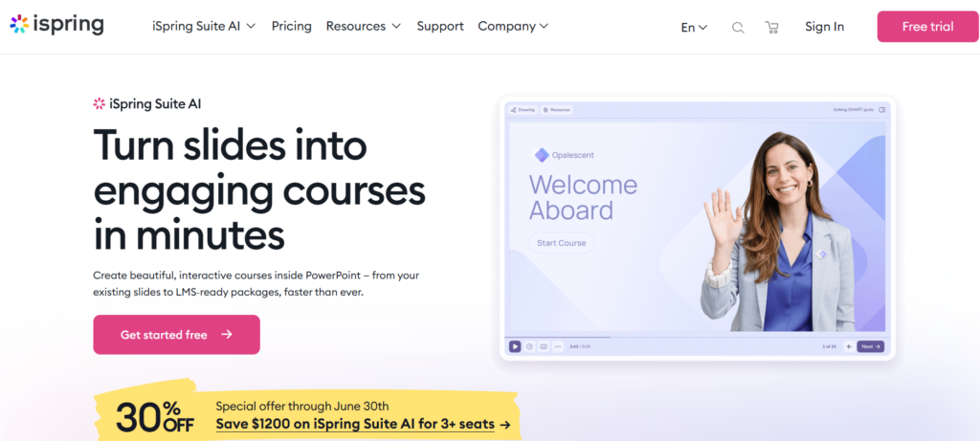980x441 pixels.
Task: Toggle the sidebar panel icon in player
Action: click(x=881, y=110)
